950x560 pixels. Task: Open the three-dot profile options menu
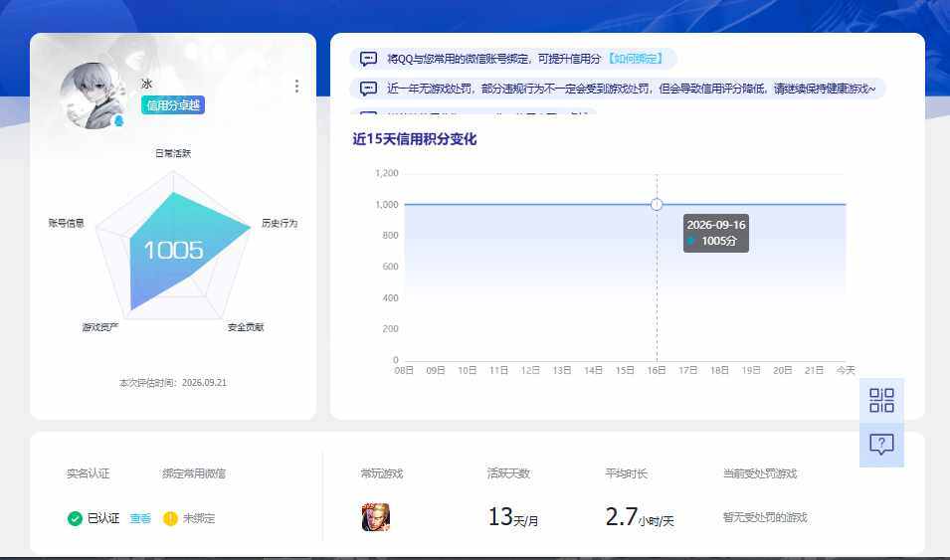[x=296, y=87]
